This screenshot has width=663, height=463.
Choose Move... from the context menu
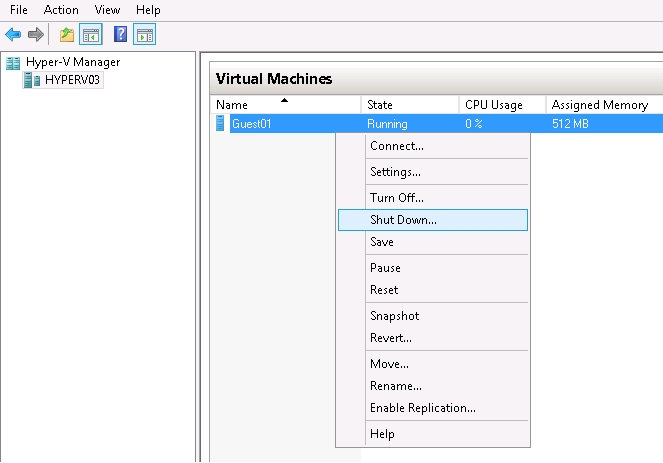click(x=433, y=364)
